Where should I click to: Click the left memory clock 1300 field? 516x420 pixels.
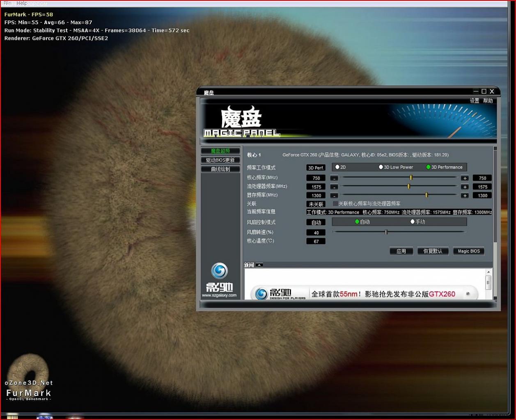[x=316, y=196]
